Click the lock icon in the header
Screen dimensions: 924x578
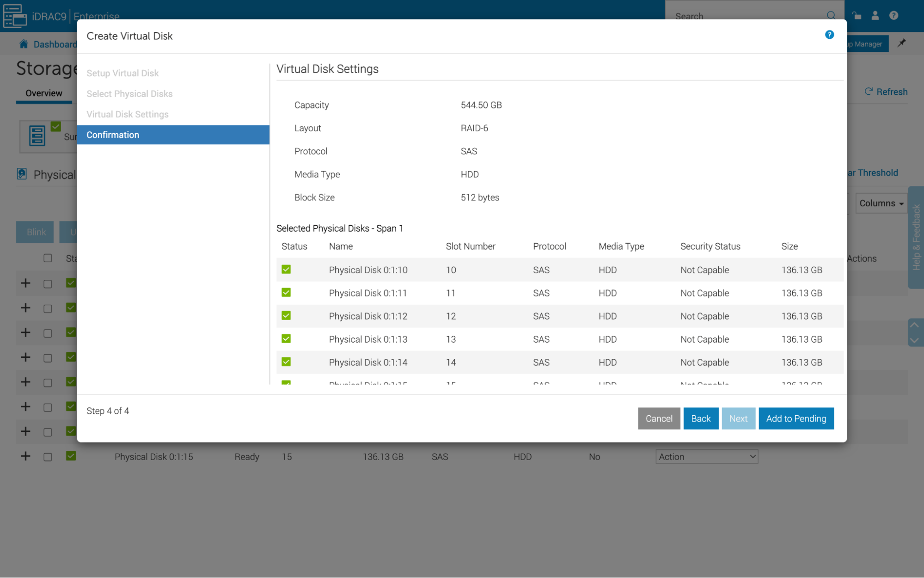tap(856, 15)
